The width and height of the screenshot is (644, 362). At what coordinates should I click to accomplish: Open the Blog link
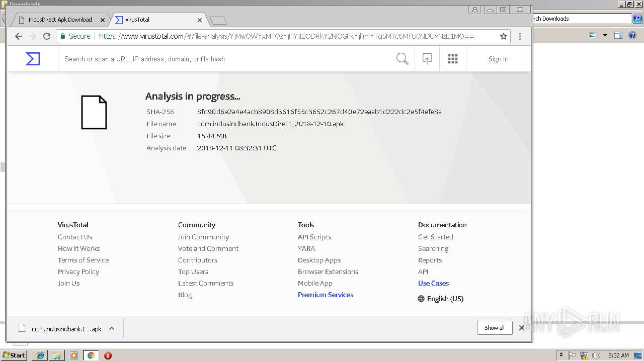coord(185,295)
